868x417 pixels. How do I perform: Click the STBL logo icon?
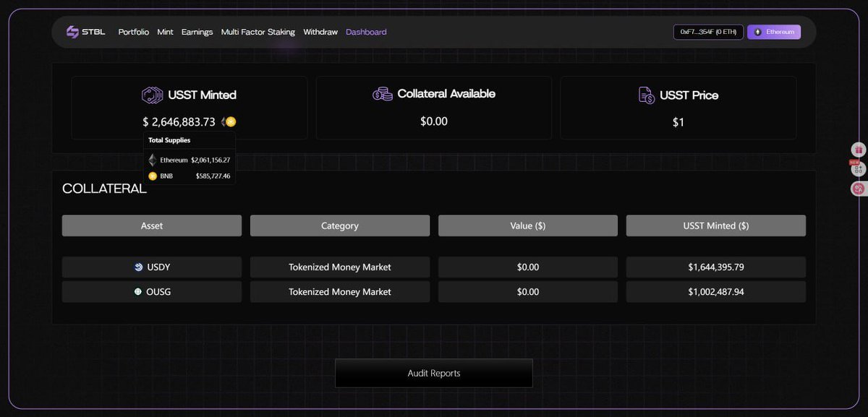tap(72, 32)
